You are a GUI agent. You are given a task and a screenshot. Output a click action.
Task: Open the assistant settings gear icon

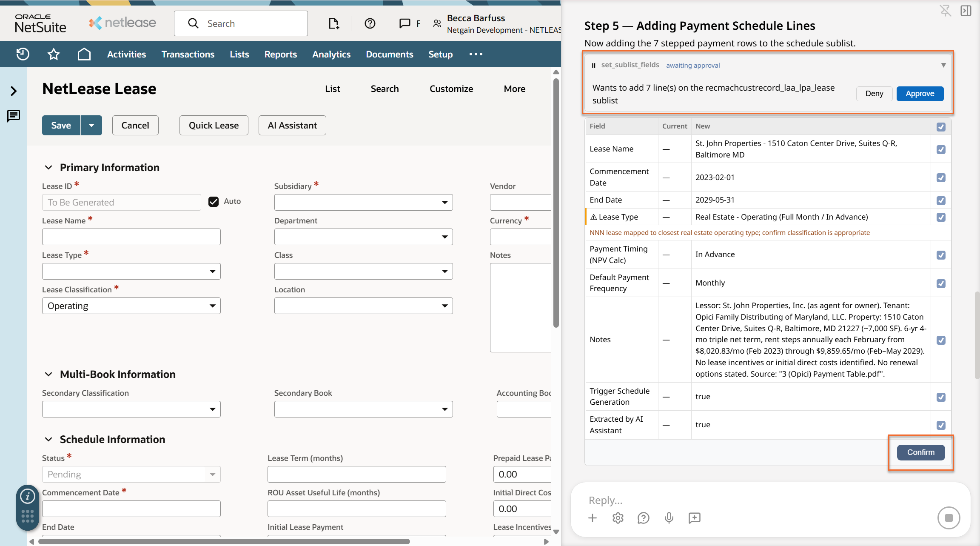[618, 517]
